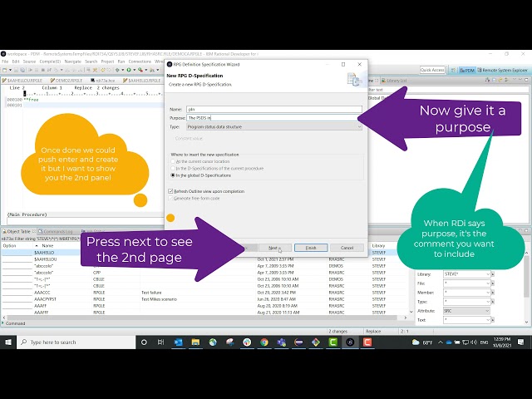Open the dropdown arrow next to the Run icon
Viewport: 532px width, 399px height.
click(135, 70)
